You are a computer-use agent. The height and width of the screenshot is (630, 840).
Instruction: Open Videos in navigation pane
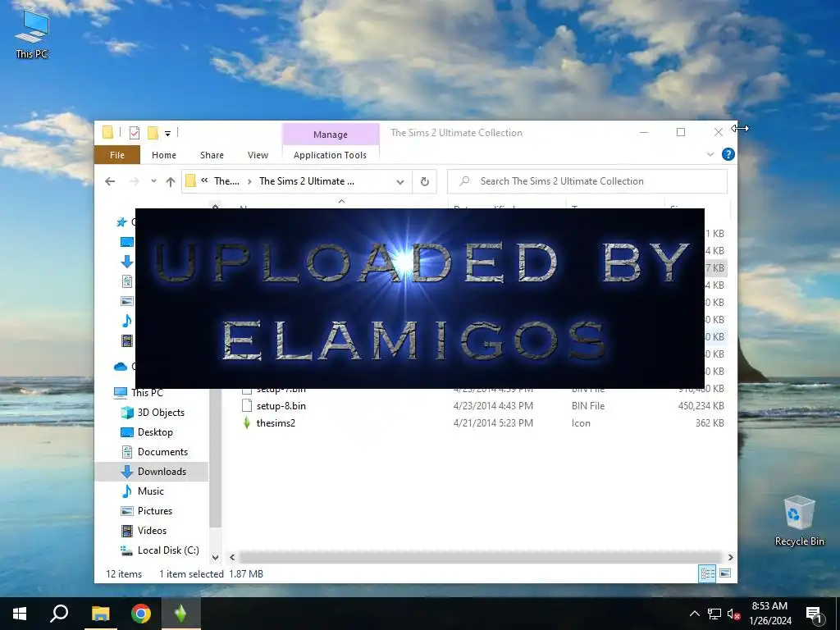coord(152,531)
